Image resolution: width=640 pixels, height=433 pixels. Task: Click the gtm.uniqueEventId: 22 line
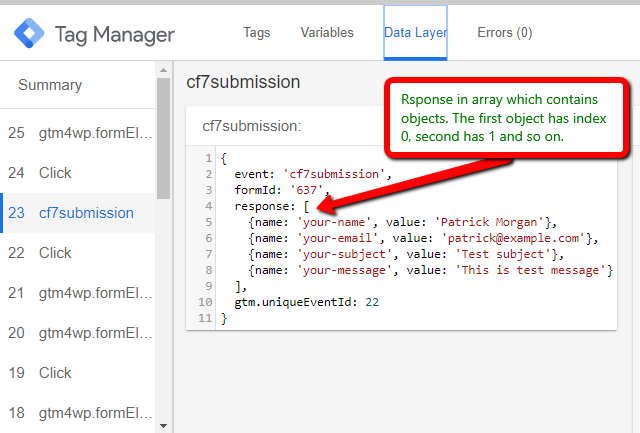coord(307,302)
